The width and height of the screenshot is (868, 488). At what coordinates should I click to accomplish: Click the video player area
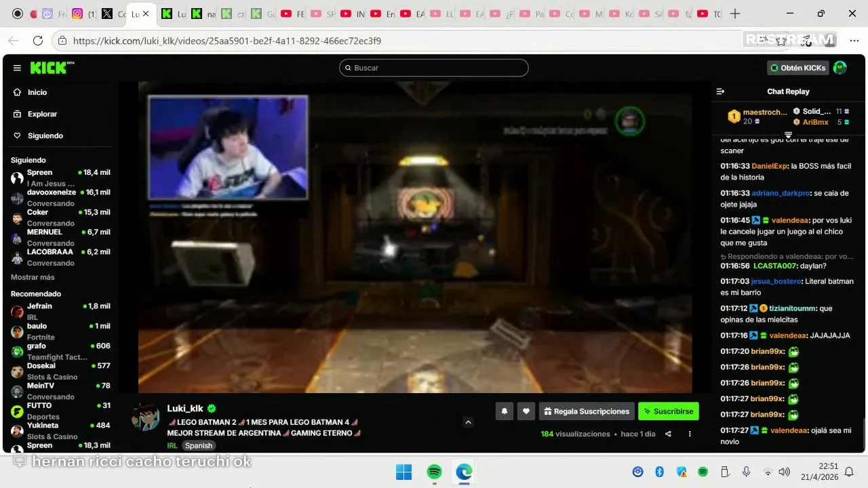tap(415, 237)
